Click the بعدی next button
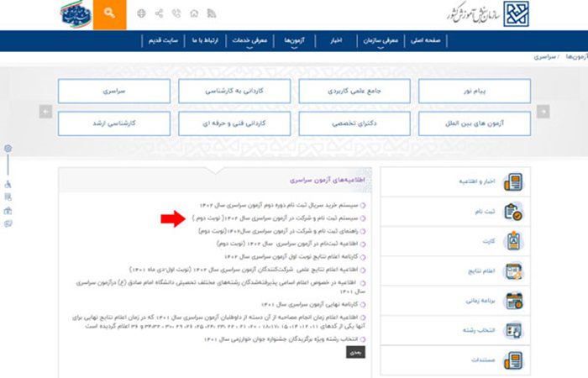Image resolution: width=588 pixels, height=378 pixels. pos(355,352)
